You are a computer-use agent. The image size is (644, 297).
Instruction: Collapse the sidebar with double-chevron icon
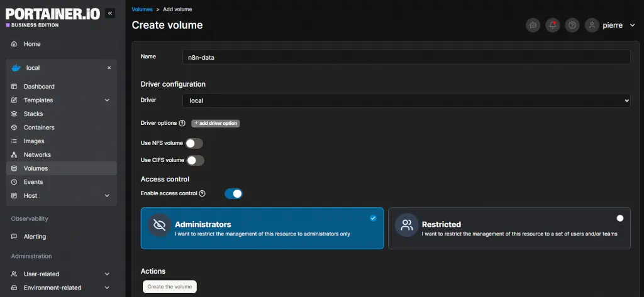[109, 13]
